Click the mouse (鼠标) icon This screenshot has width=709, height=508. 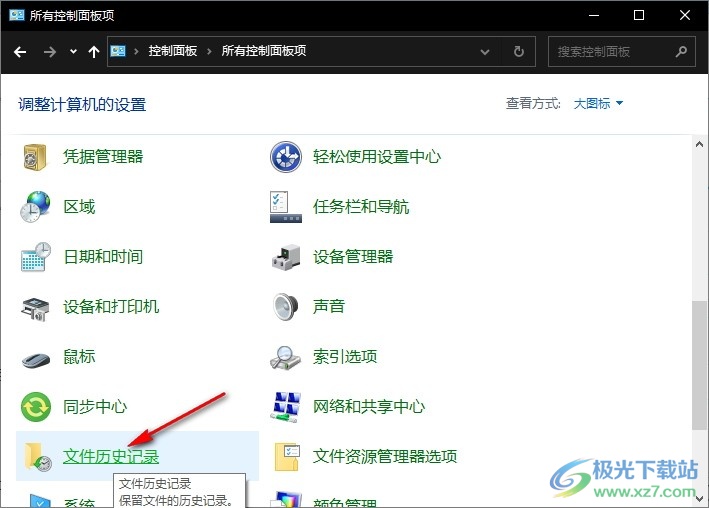(36, 360)
